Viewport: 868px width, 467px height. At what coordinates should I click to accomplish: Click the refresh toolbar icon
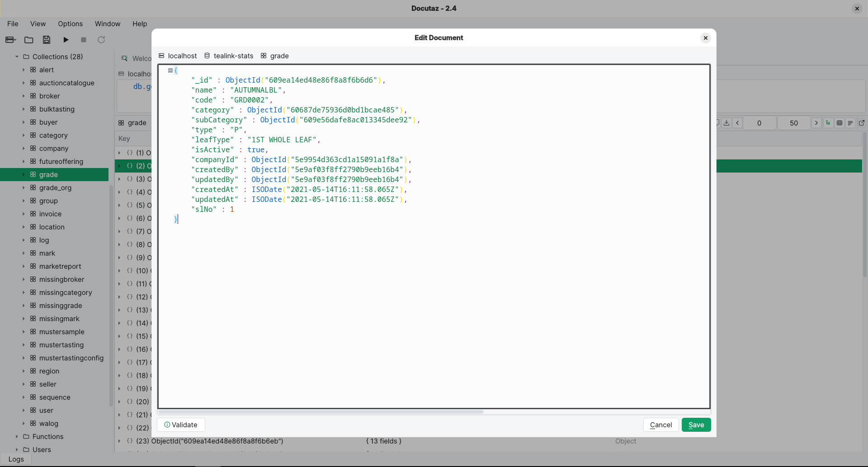(x=101, y=40)
